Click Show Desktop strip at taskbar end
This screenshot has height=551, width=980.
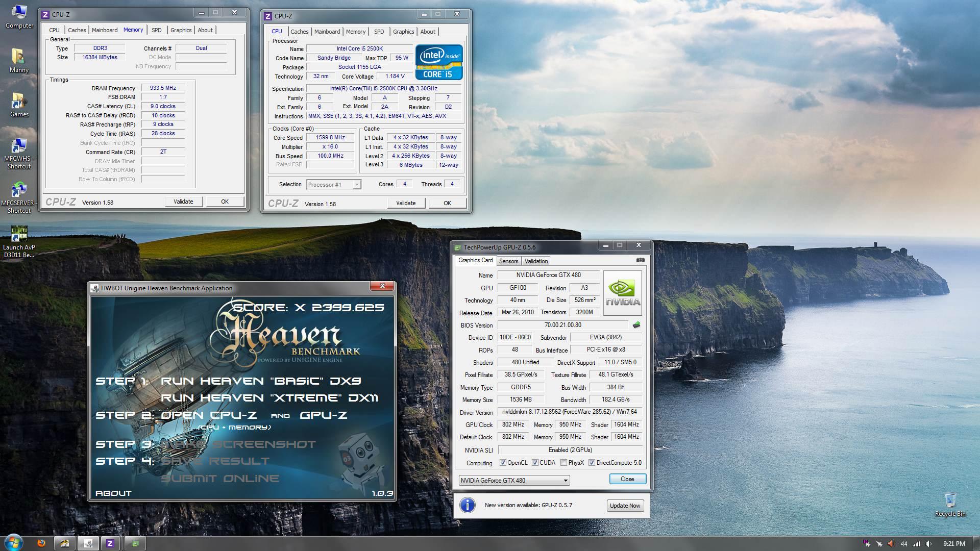976,543
